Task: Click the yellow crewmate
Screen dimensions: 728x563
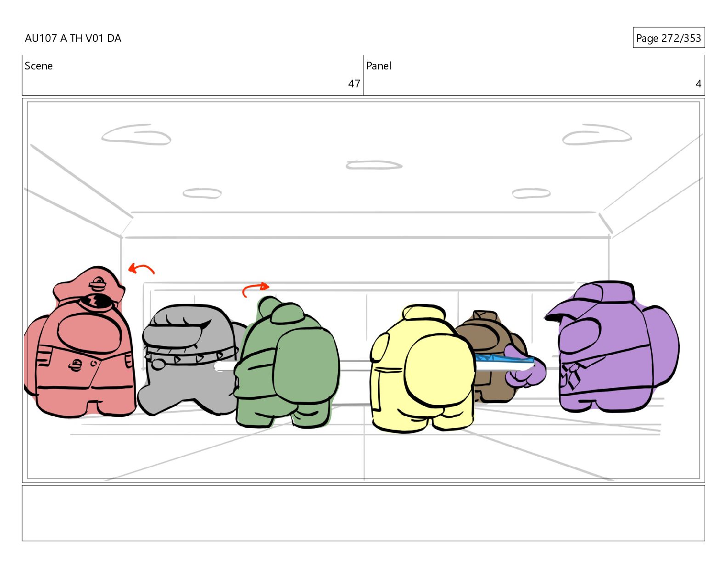Action: [x=422, y=368]
